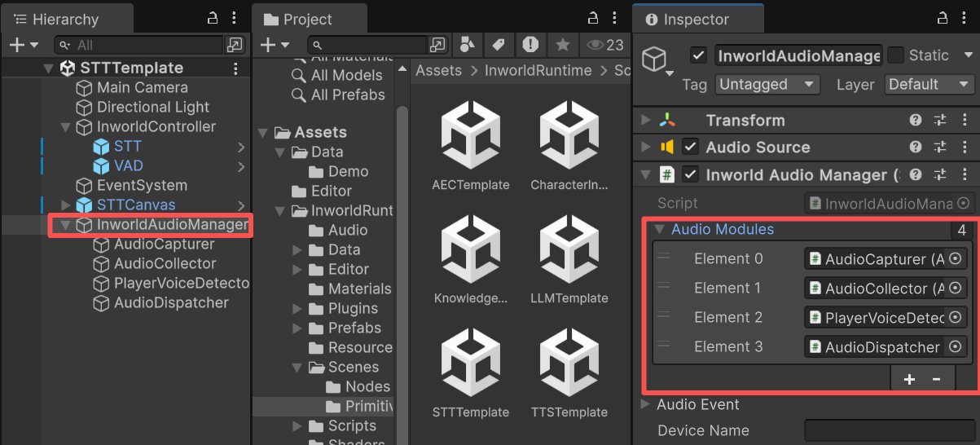Remove an Audio Modules element
Viewport: 980px width, 445px height.
click(x=937, y=379)
